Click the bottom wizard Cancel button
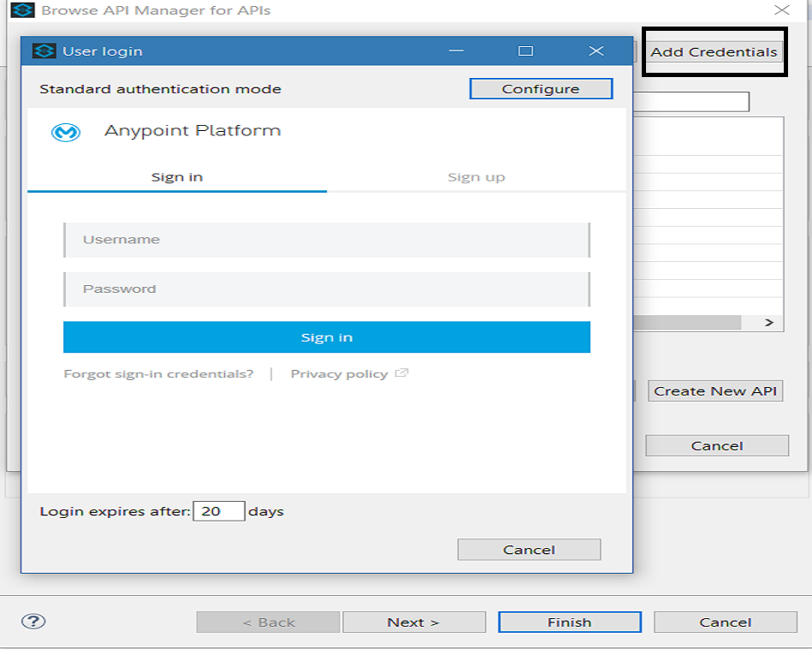 click(725, 622)
